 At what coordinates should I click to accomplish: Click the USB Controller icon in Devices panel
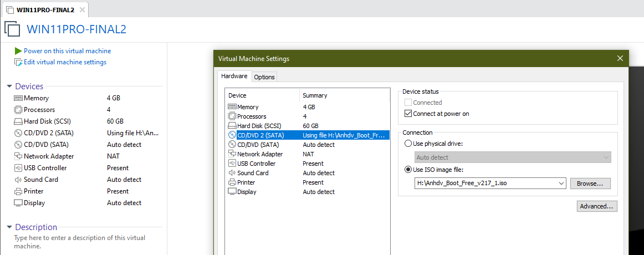(x=18, y=168)
